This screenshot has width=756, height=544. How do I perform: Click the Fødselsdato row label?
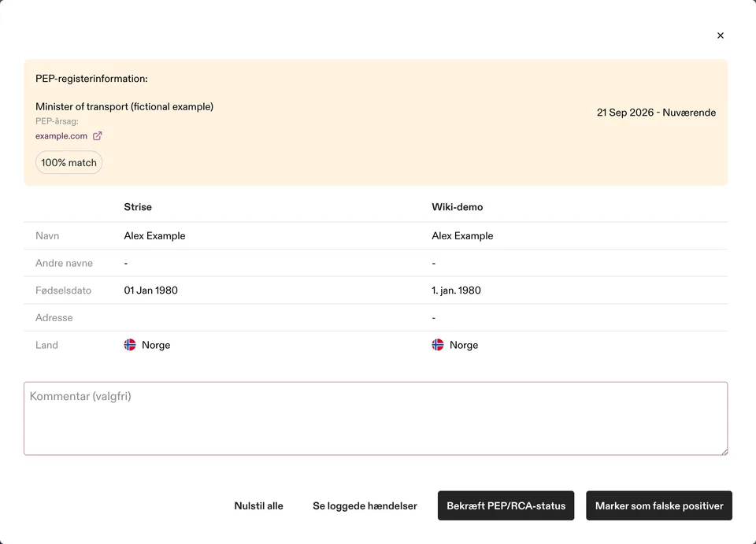pyautogui.click(x=63, y=291)
